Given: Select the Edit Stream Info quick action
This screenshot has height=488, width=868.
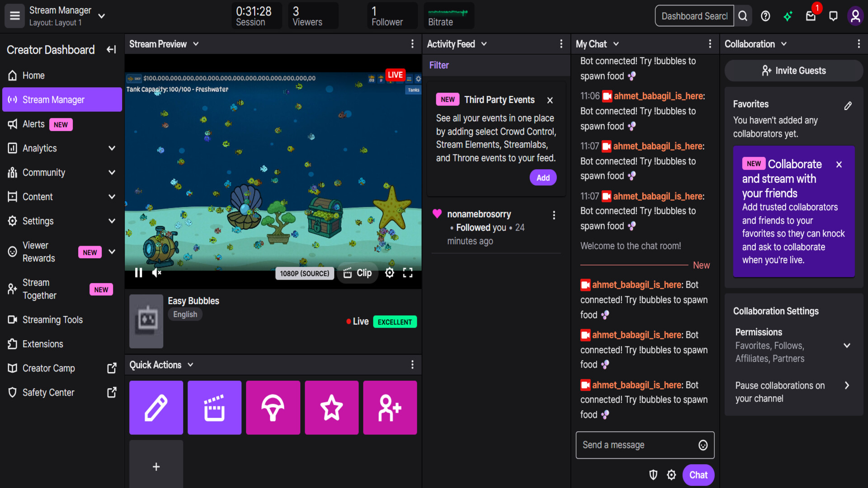Looking at the screenshot, I should point(156,407).
